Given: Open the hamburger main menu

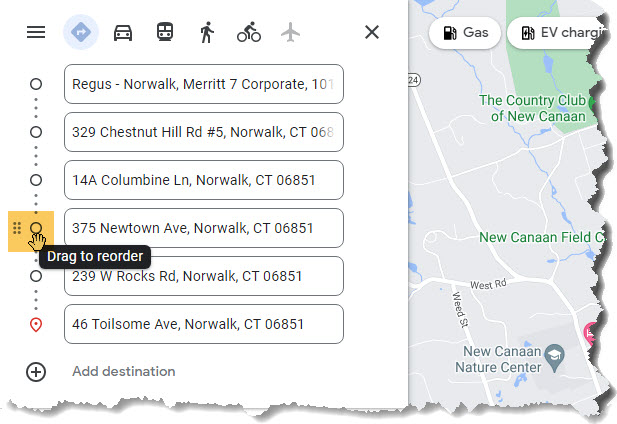Looking at the screenshot, I should pos(36,32).
